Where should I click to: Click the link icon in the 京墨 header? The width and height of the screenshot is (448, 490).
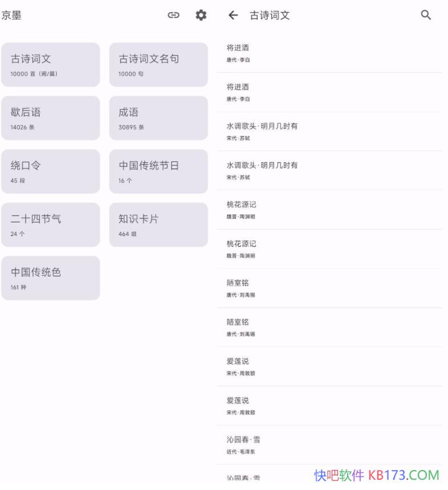click(x=173, y=15)
